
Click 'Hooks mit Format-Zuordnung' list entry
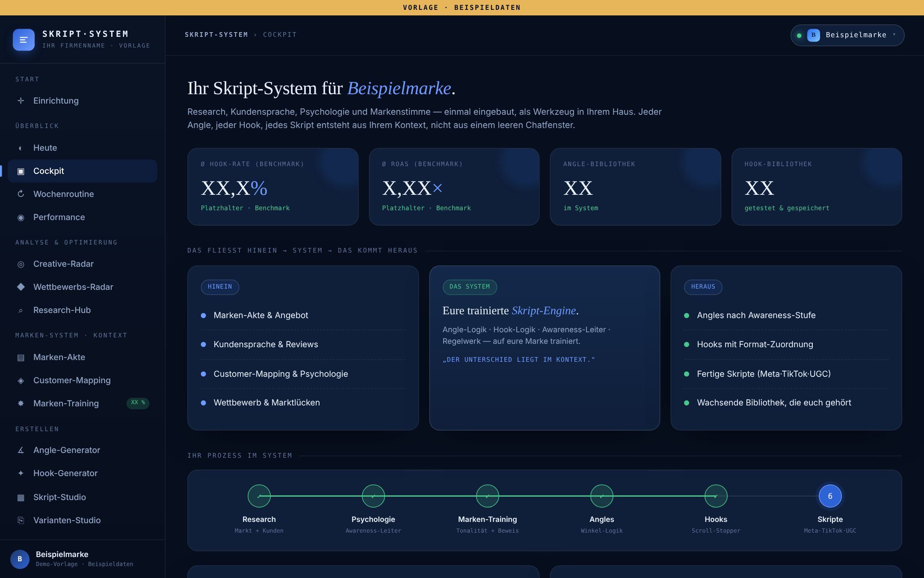pyautogui.click(x=786, y=345)
